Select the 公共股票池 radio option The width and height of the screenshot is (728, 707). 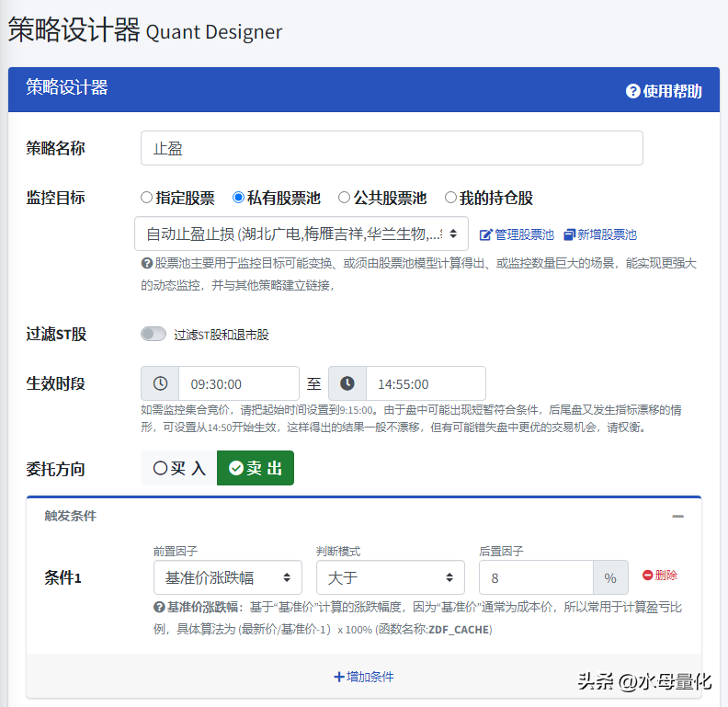(382, 198)
